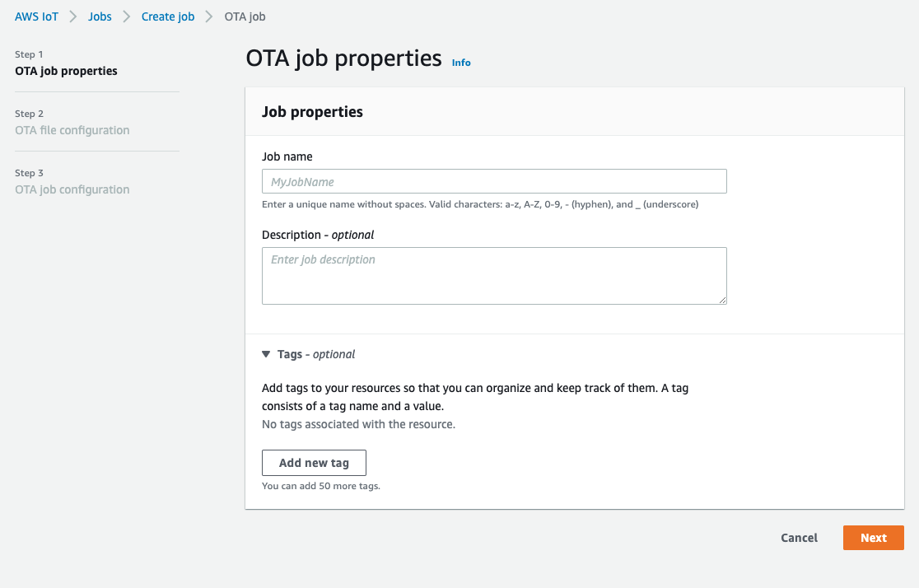Click the 'Tags - optional' section label
Image resolution: width=919 pixels, height=588 pixels.
coord(316,354)
